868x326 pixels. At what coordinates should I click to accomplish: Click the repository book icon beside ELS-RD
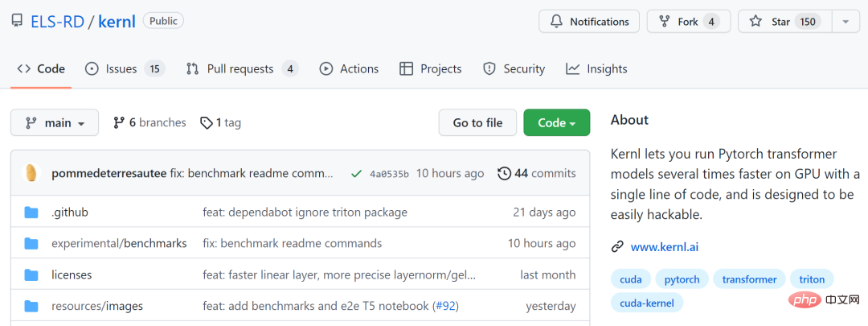click(x=17, y=22)
